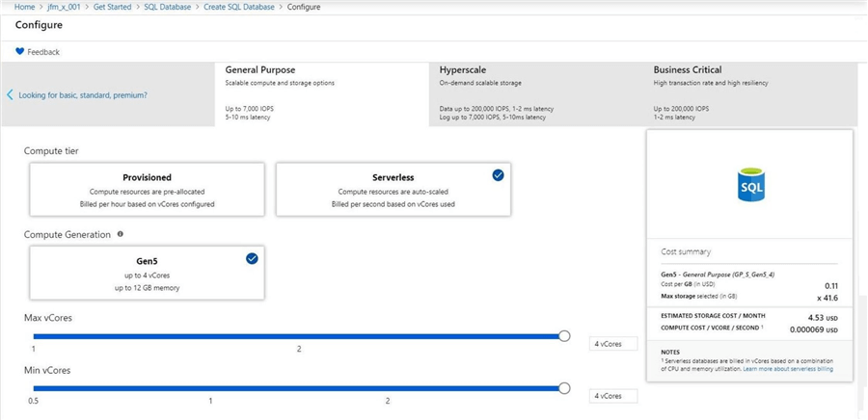Switch to the Hyperscale tier tab
Viewport: 868px width, 420px height.
tap(536, 94)
